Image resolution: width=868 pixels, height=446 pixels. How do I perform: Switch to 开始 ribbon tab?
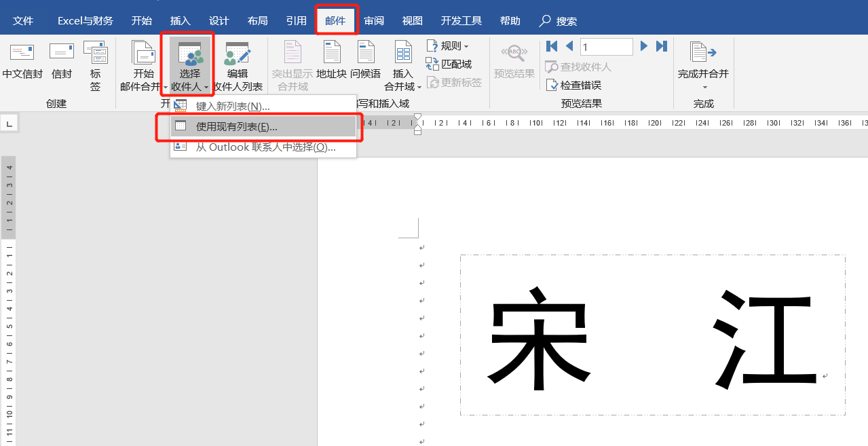coord(142,21)
